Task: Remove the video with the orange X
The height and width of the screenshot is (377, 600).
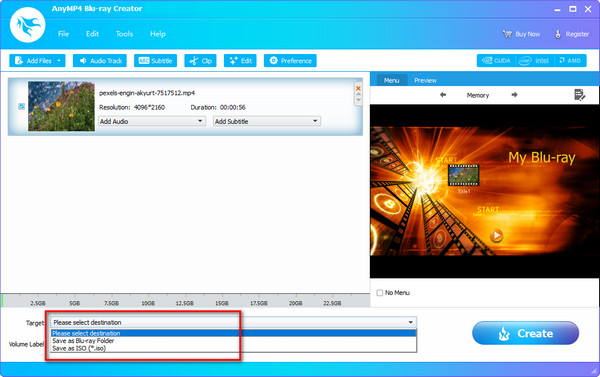Action: point(358,88)
